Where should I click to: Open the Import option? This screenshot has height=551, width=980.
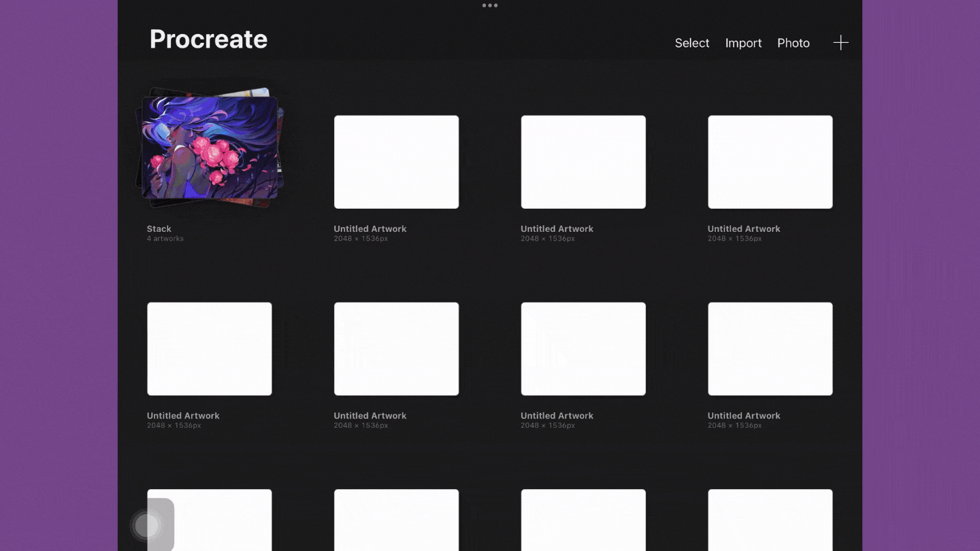(743, 43)
